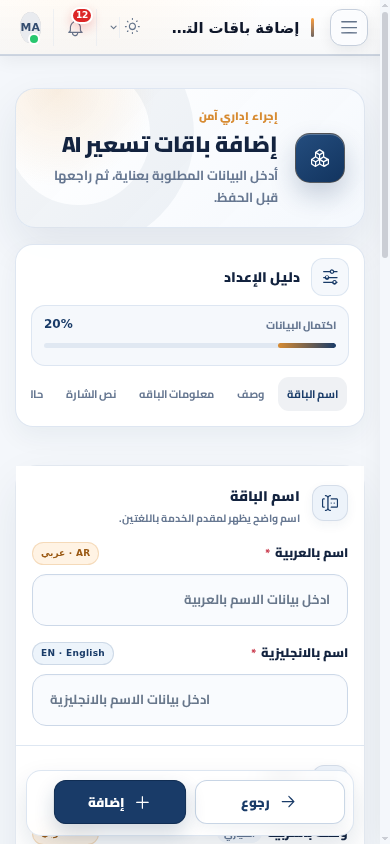Click the EN English language badge

coord(73,653)
